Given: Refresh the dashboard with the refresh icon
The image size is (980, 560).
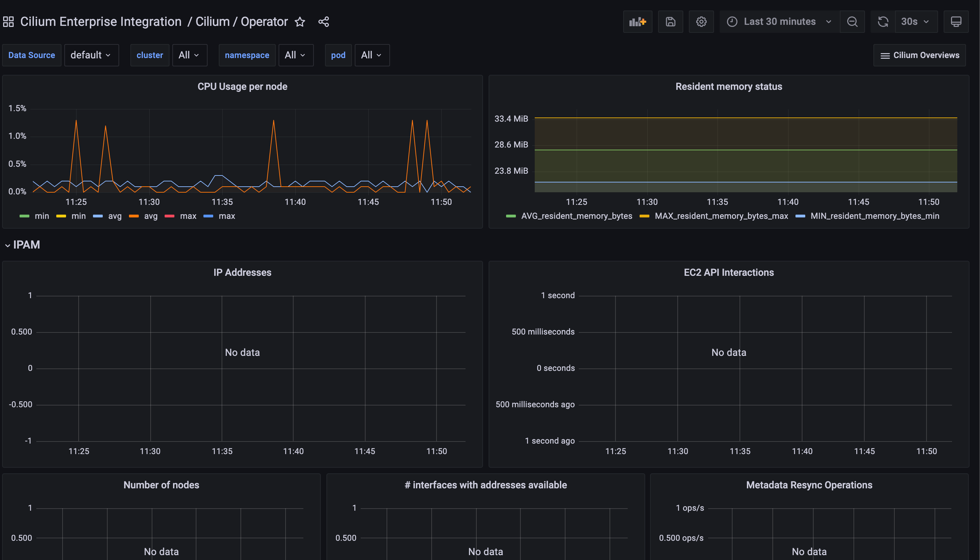Looking at the screenshot, I should tap(882, 22).
